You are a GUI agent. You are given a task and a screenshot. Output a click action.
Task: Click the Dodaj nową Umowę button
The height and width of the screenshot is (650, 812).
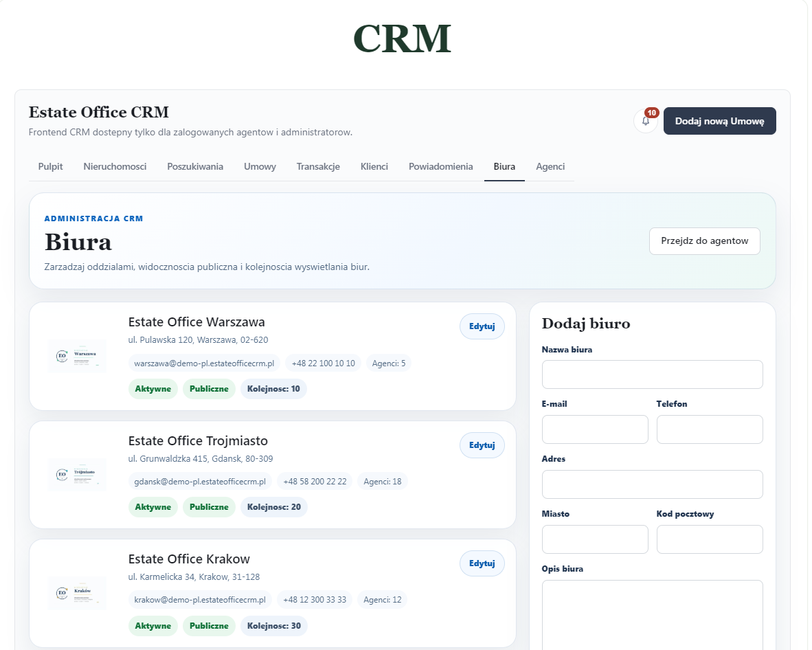719,121
